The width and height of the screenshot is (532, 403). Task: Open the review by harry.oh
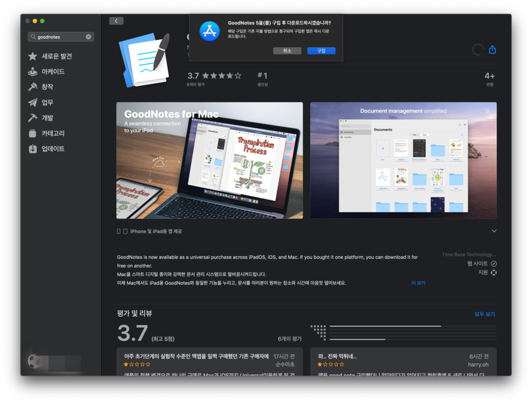(x=404, y=362)
